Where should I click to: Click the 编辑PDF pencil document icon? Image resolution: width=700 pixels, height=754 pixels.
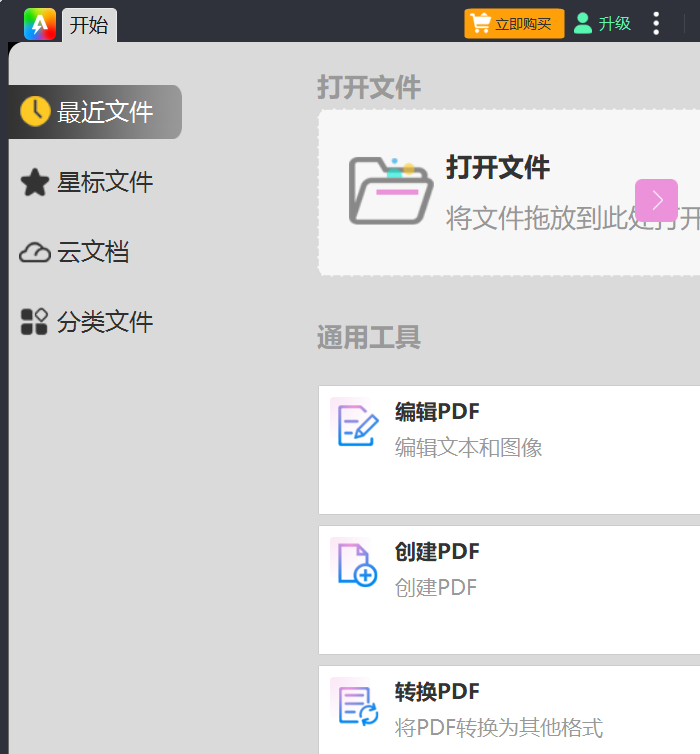[357, 425]
